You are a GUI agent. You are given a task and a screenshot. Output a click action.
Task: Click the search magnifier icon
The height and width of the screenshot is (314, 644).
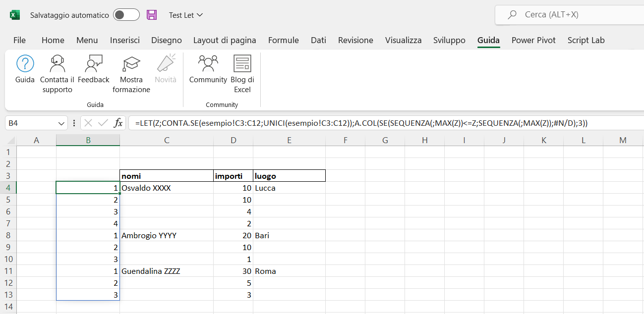tap(512, 15)
